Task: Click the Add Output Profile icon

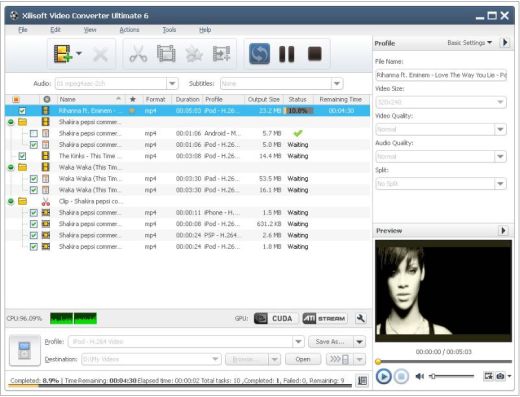Action: 222,54
